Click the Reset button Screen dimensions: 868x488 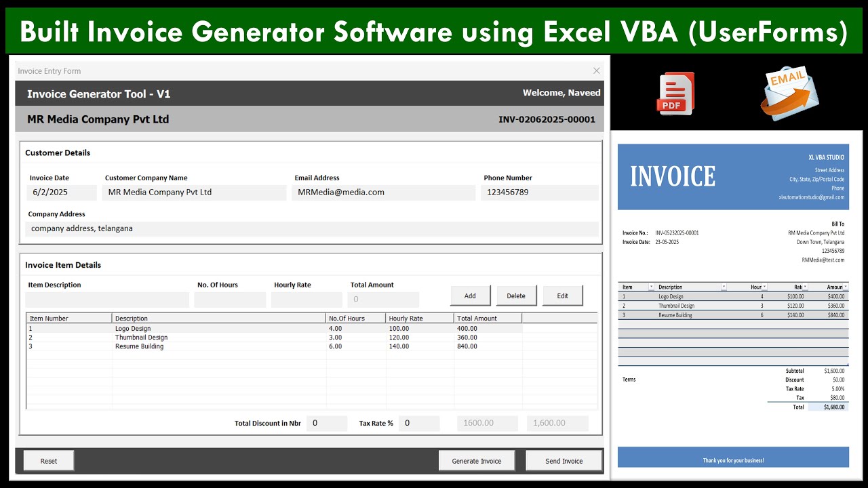[49, 461]
